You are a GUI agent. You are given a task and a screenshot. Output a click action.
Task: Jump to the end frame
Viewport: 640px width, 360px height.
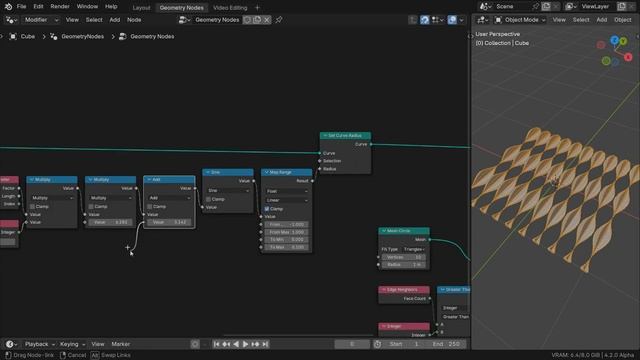[265, 344]
